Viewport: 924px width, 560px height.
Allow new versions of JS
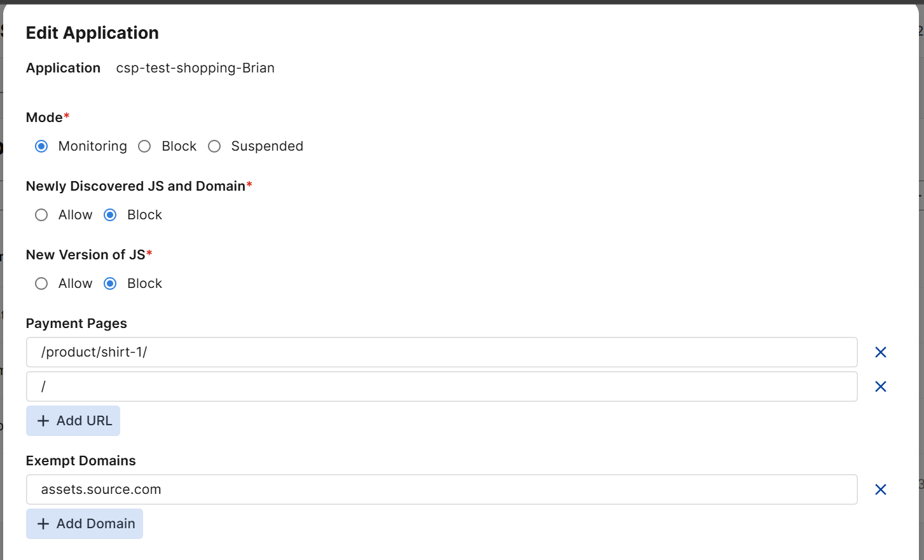(x=41, y=283)
